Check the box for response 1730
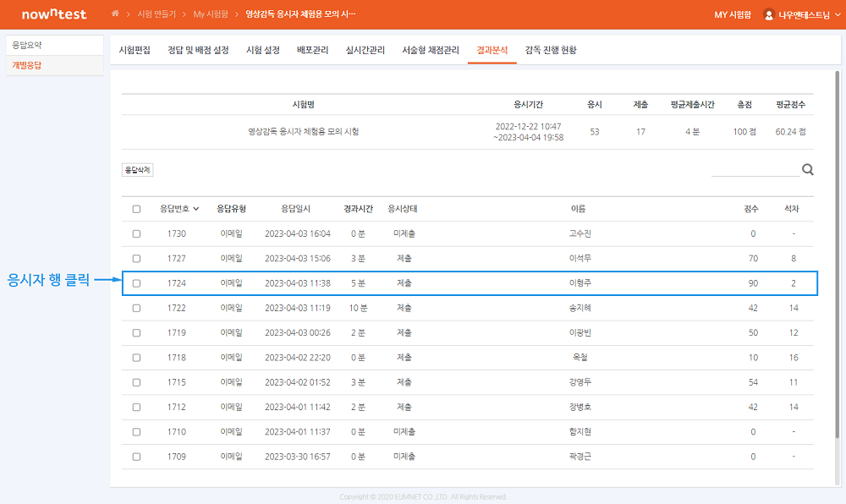This screenshot has height=504, width=846. pyautogui.click(x=136, y=234)
